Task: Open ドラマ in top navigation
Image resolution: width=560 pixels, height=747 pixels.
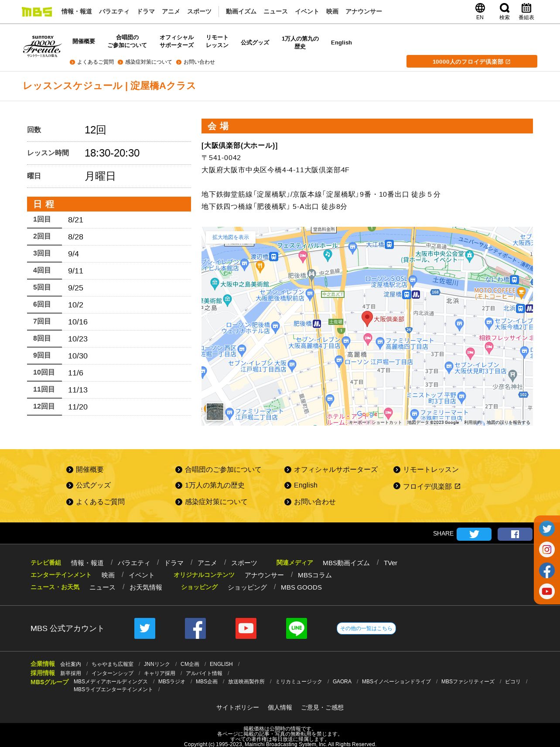Action: point(146,11)
